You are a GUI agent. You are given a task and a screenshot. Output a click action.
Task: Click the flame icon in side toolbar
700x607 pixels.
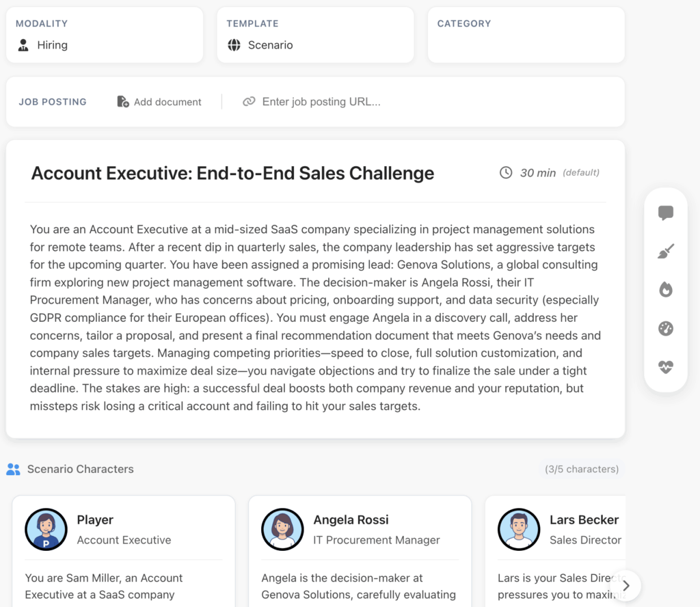pyautogui.click(x=665, y=290)
